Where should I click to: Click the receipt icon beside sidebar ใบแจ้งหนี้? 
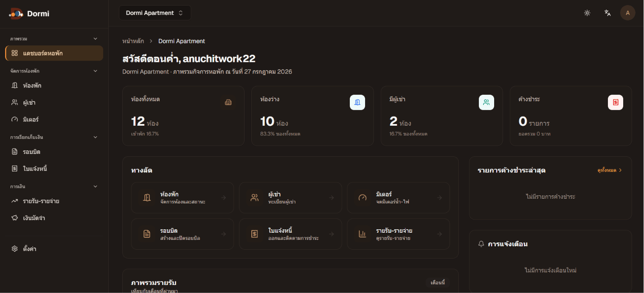coord(14,169)
